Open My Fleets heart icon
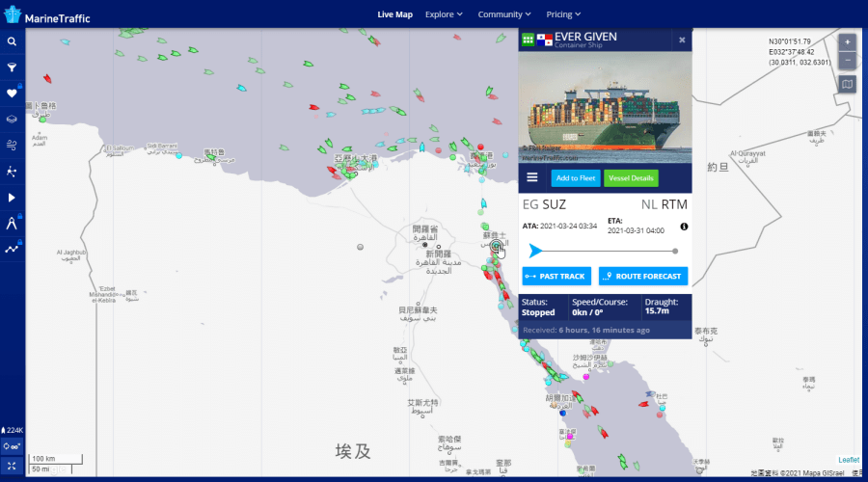 point(12,93)
